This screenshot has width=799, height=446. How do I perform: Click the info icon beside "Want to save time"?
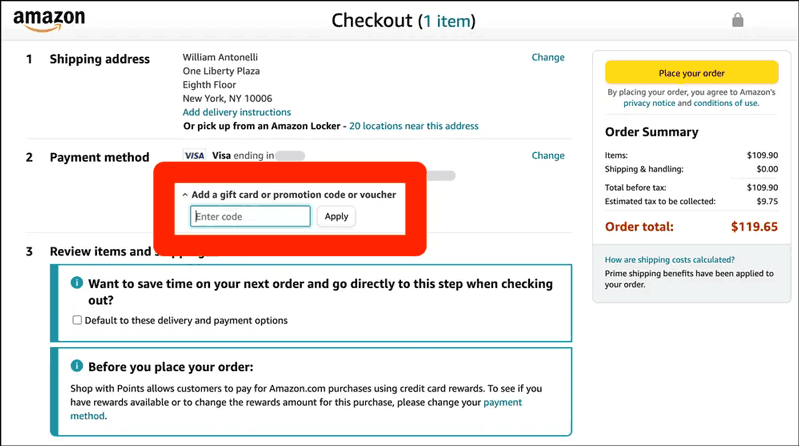coord(76,282)
